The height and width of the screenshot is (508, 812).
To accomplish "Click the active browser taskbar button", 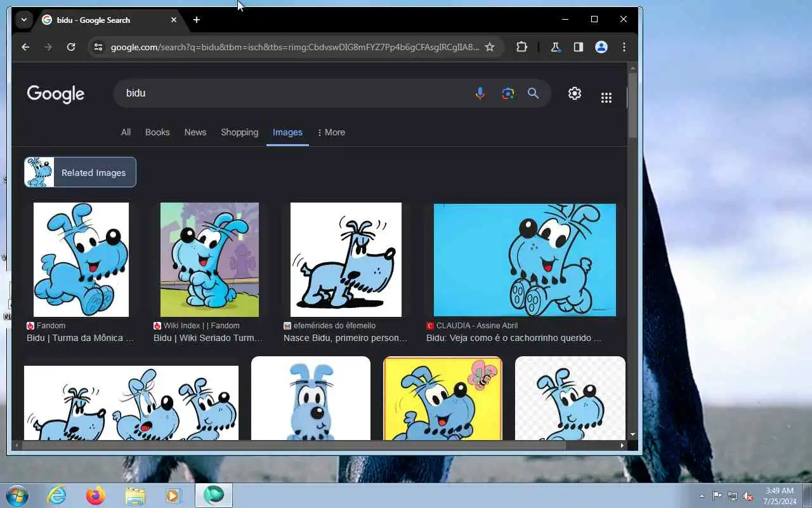I will tap(214, 495).
